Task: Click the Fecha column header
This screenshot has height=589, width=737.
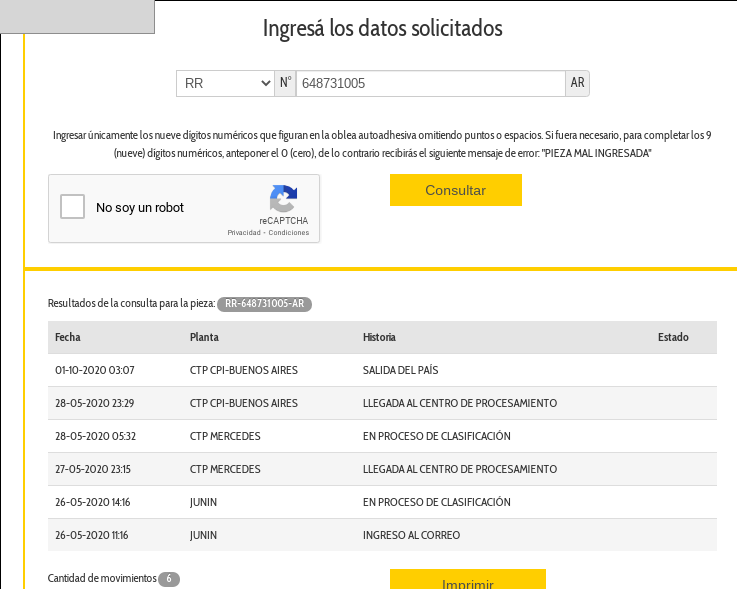Action: click(68, 337)
